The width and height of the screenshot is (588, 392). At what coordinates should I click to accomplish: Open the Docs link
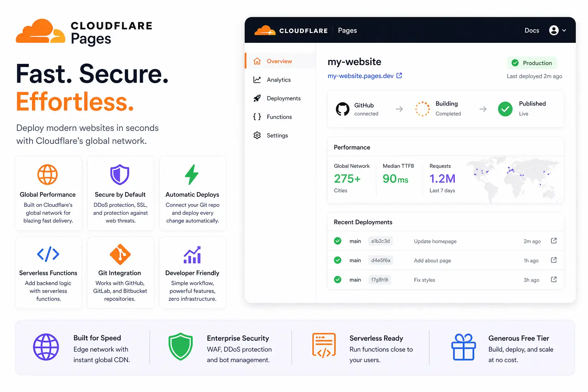[x=532, y=30]
